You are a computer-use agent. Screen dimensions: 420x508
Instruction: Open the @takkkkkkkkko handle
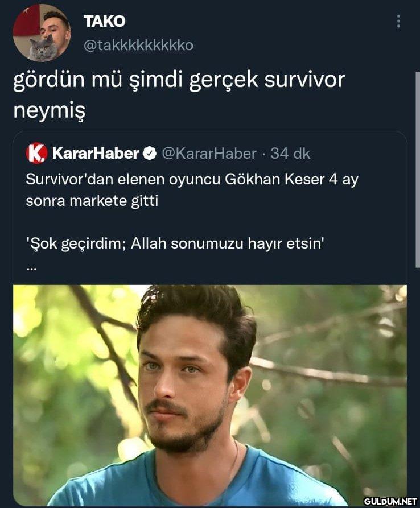138,45
